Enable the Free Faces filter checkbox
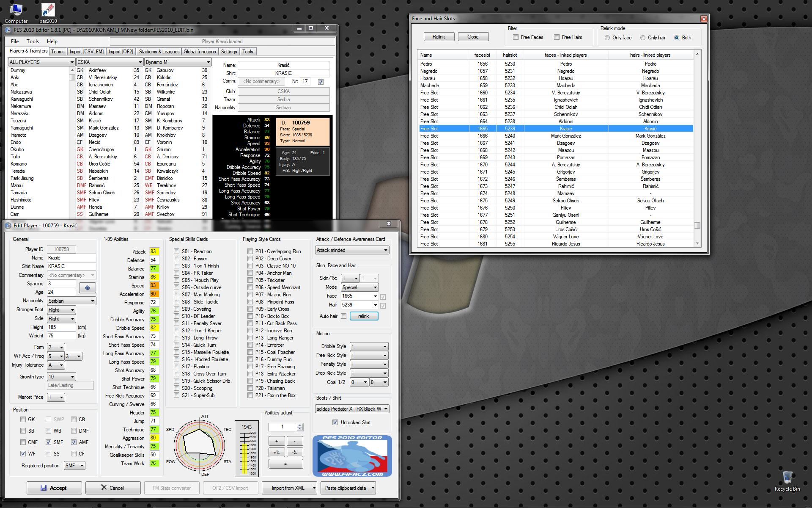This screenshot has width=812, height=508. click(516, 37)
